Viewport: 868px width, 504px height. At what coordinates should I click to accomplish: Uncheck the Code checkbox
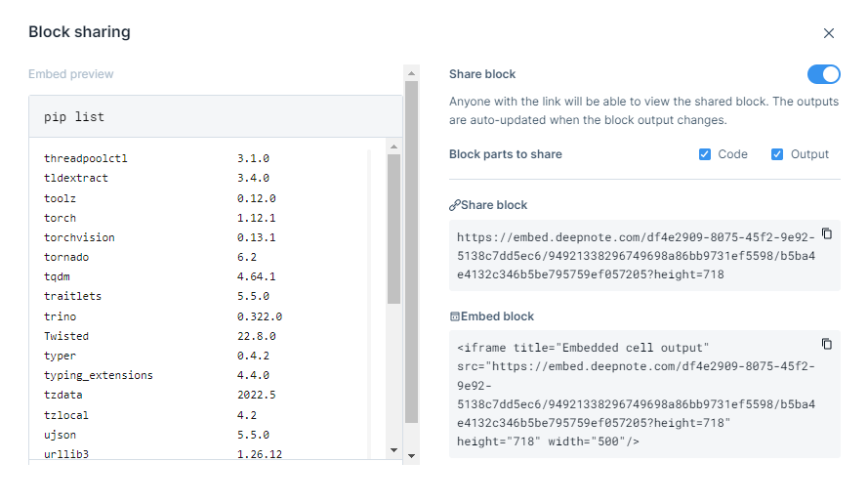(x=705, y=154)
